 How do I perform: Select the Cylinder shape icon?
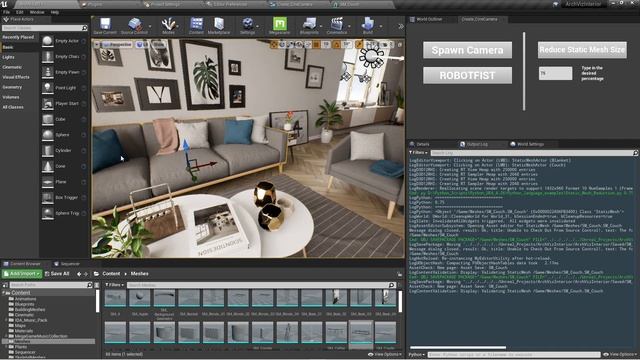click(48, 151)
